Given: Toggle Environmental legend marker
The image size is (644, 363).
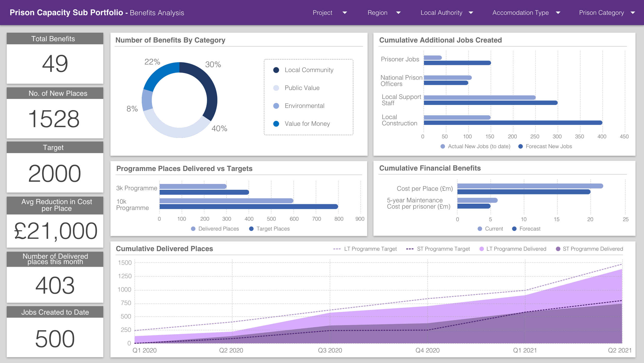Looking at the screenshot, I should click(x=276, y=106).
